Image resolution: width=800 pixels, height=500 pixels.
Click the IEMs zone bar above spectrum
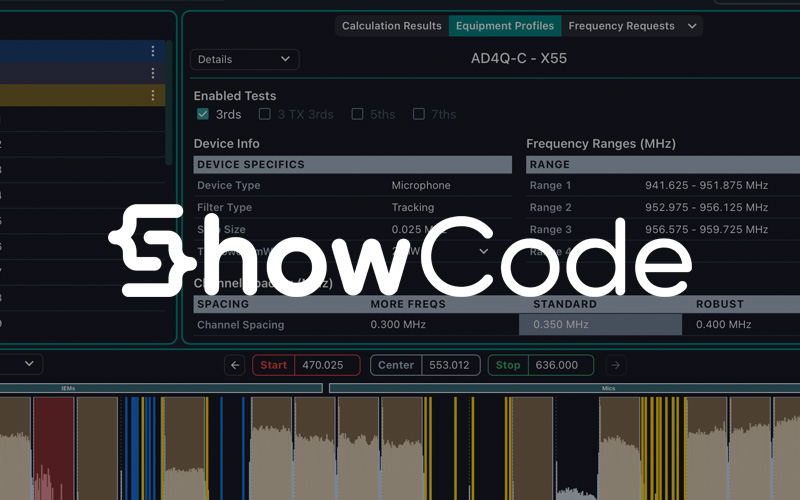tap(161, 388)
